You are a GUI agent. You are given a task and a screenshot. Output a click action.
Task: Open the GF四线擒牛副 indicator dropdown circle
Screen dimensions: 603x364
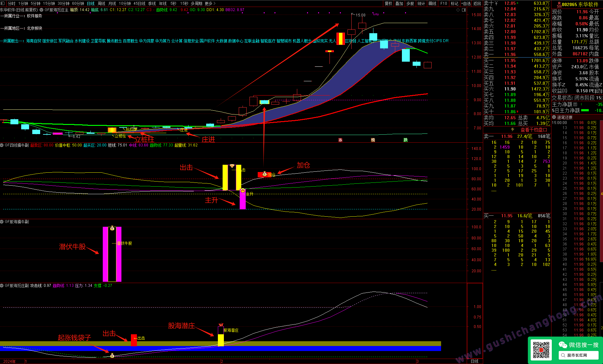(2, 145)
